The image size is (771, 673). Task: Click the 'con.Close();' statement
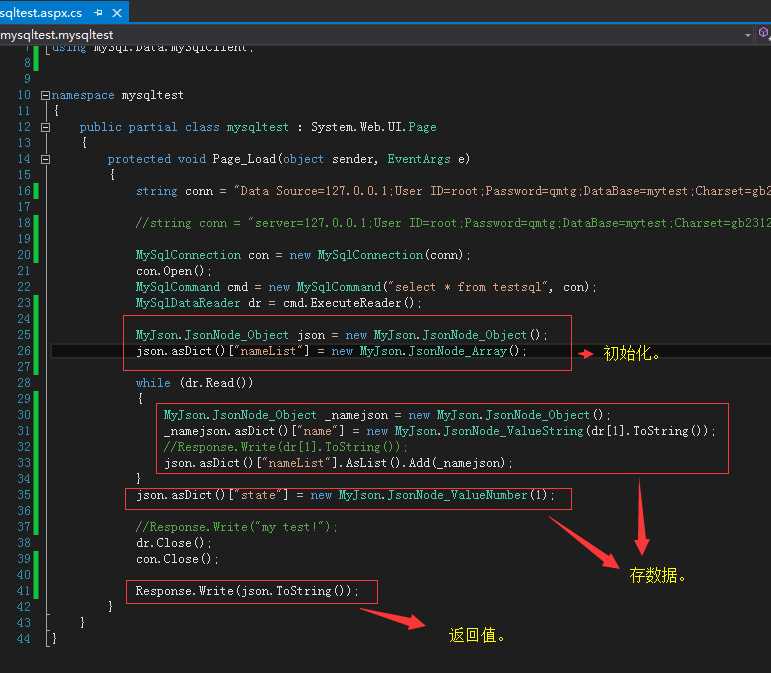pyautogui.click(x=177, y=559)
